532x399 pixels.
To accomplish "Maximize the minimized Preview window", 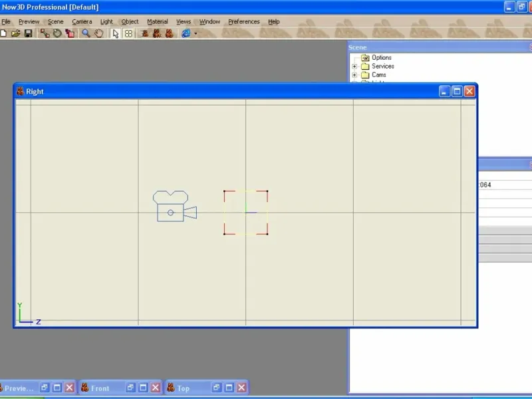I will (57, 388).
